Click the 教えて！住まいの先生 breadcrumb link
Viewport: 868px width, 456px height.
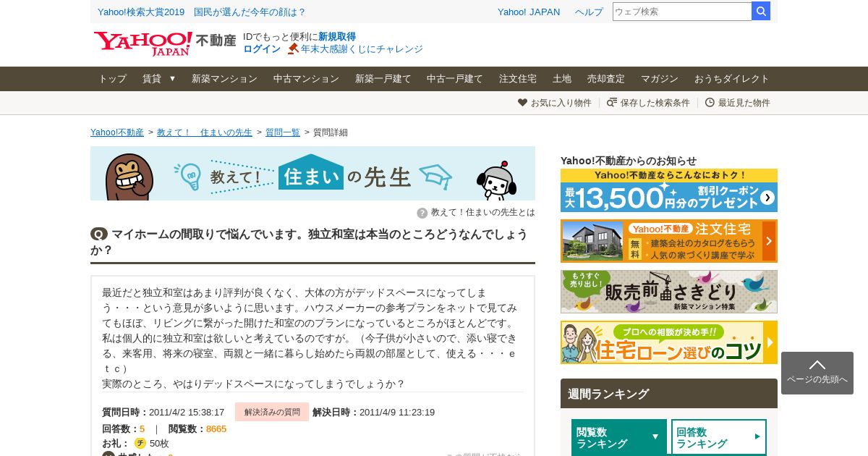coord(205,132)
